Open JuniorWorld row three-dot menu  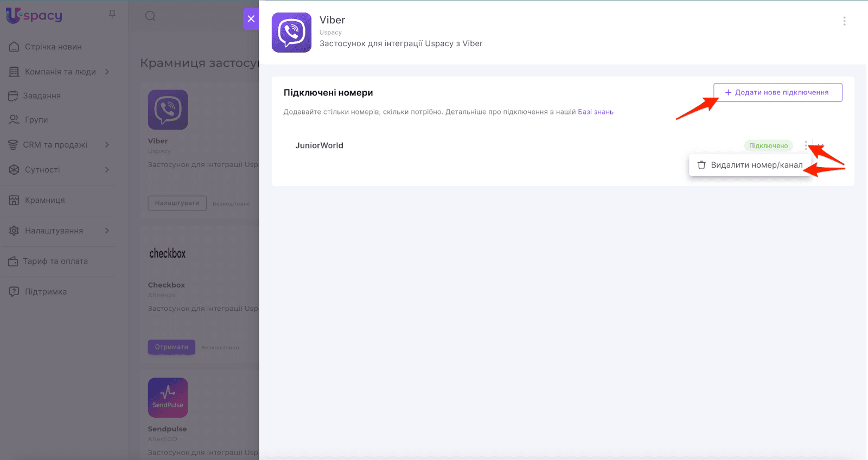point(806,145)
